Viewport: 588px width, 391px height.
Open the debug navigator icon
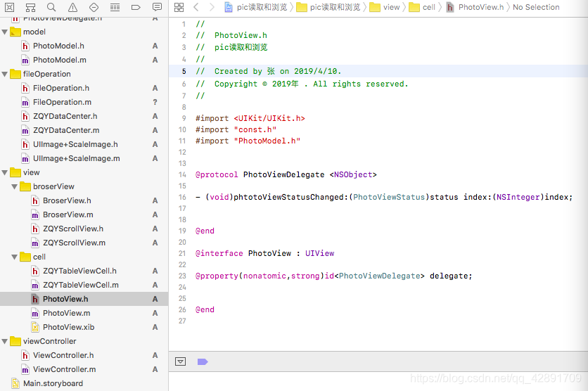point(115,7)
